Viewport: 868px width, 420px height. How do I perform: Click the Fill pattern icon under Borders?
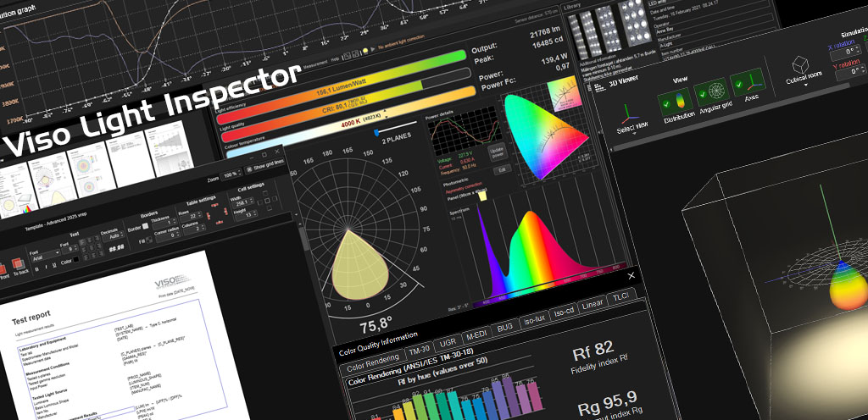pos(149,240)
